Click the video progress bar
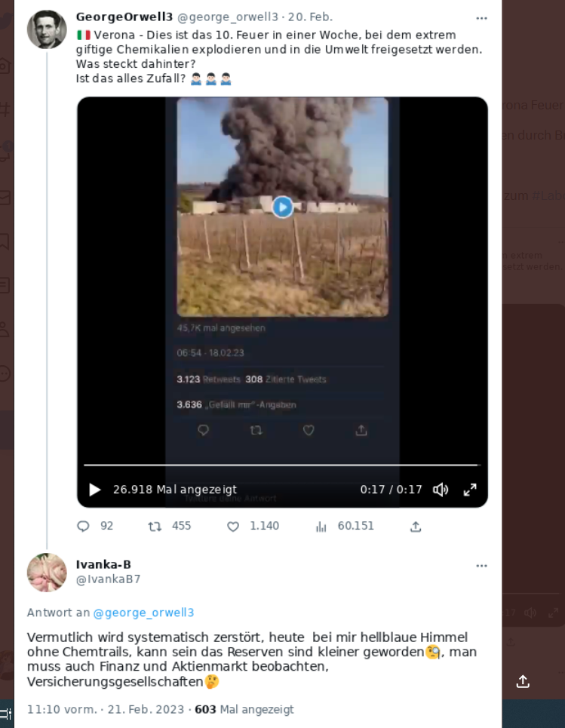The image size is (565, 728). [282, 464]
